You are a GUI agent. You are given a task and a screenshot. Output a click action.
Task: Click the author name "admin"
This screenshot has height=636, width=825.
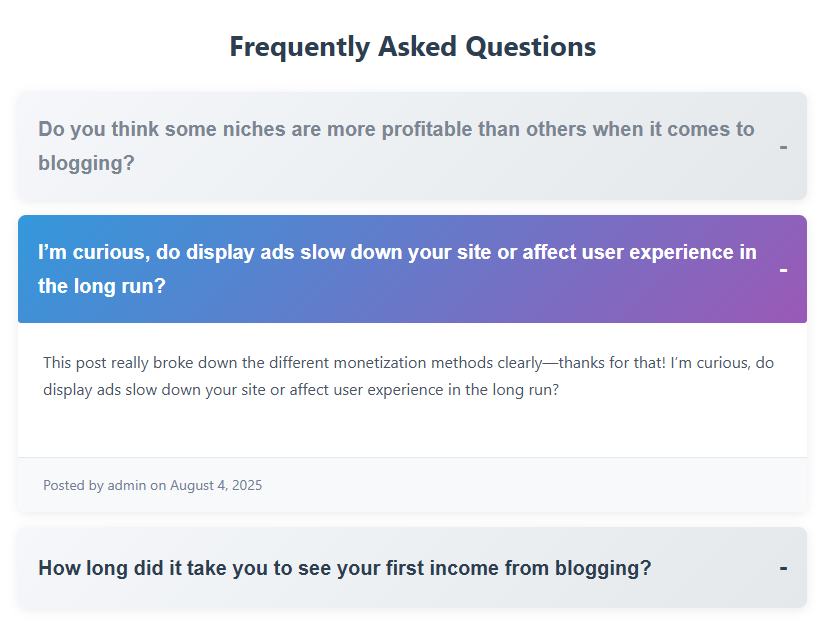(127, 485)
